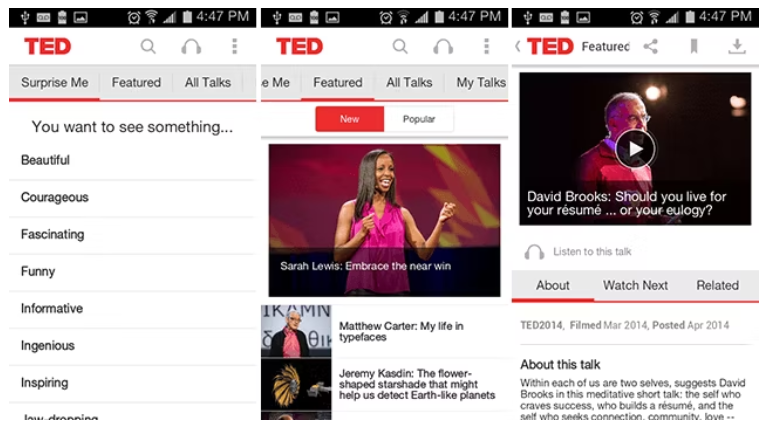
Task: Tap the USB icon in the first status bar
Action: [x=25, y=18]
